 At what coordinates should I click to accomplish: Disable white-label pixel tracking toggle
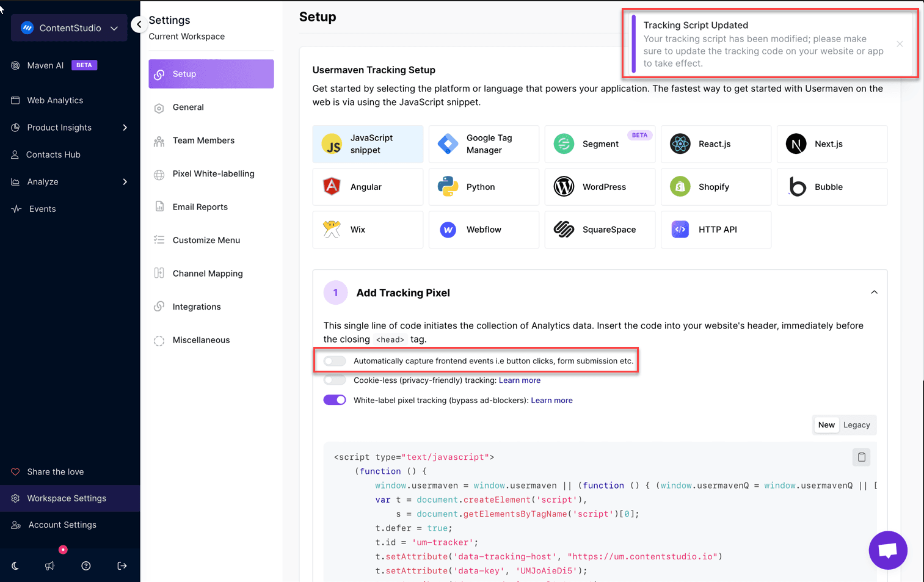tap(335, 400)
